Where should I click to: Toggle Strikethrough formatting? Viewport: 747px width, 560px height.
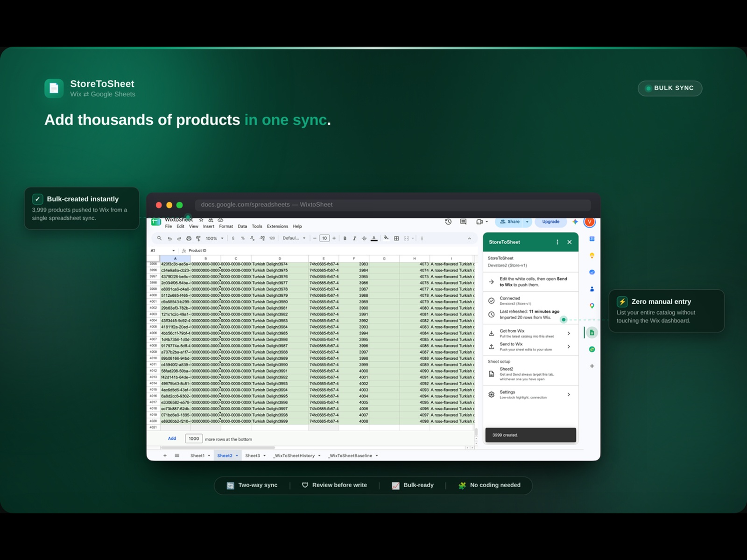364,238
